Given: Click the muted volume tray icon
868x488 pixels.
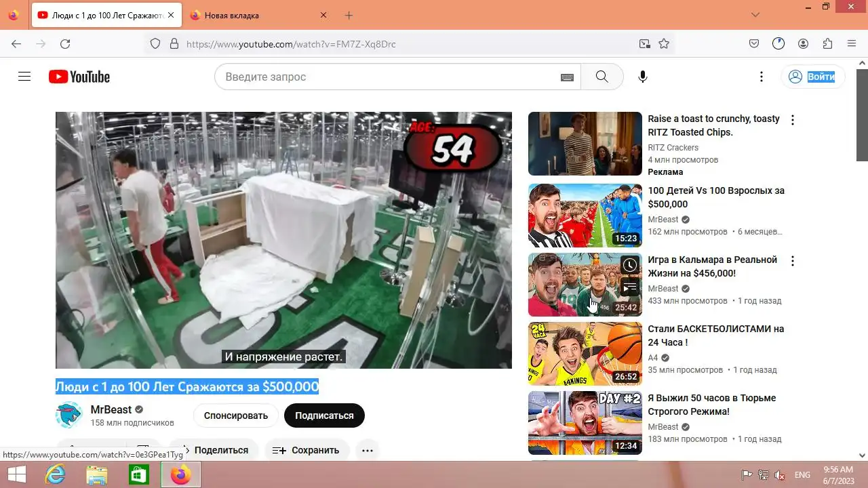Looking at the screenshot, I should (781, 474).
